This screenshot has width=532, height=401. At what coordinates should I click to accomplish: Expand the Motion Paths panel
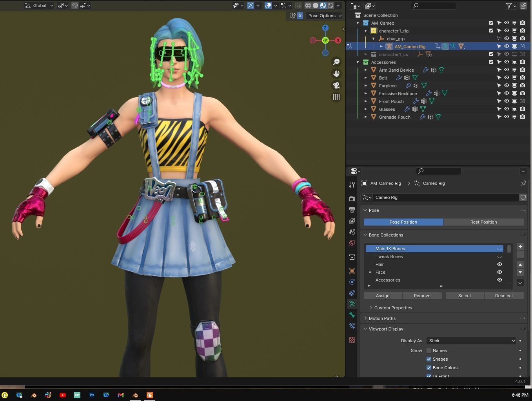point(365,318)
